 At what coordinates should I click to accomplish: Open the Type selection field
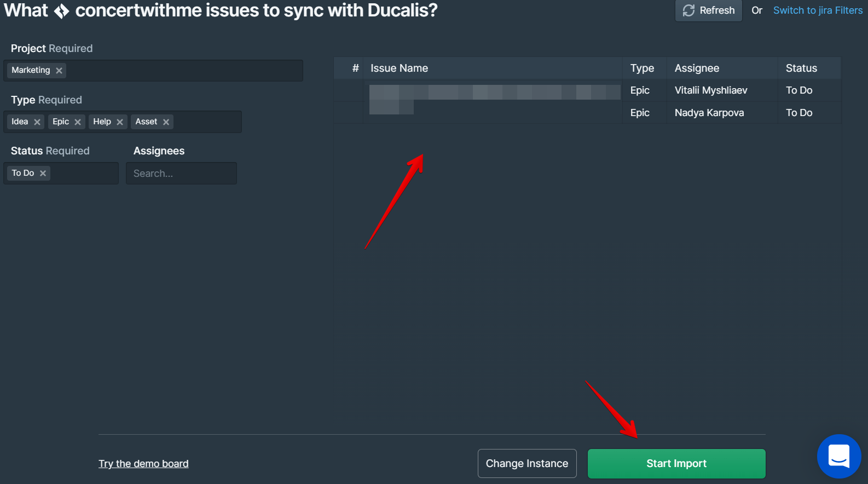click(208, 122)
